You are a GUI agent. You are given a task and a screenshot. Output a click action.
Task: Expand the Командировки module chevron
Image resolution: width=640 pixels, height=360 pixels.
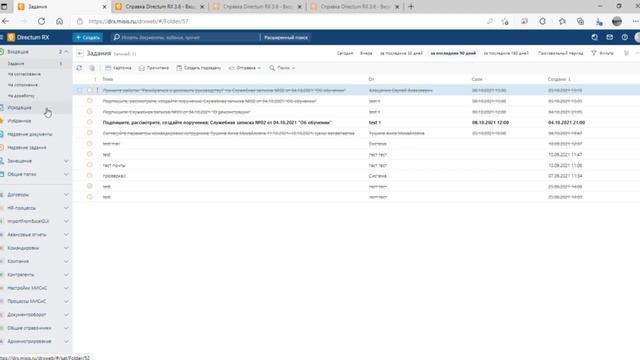pyautogui.click(x=66, y=248)
